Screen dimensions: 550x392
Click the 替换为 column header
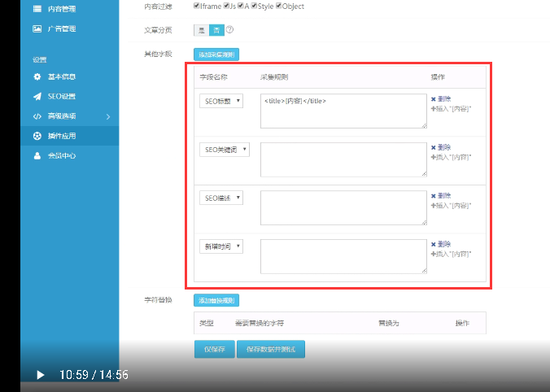(389, 323)
